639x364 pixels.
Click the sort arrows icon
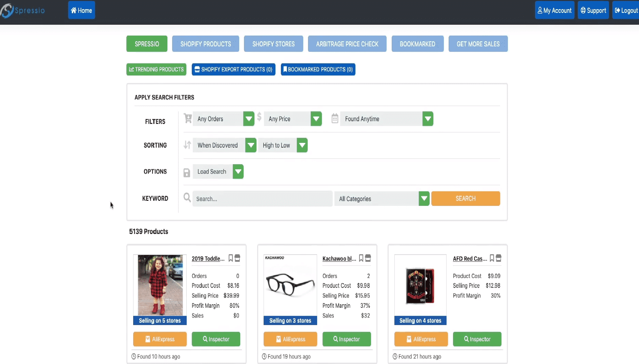(187, 145)
